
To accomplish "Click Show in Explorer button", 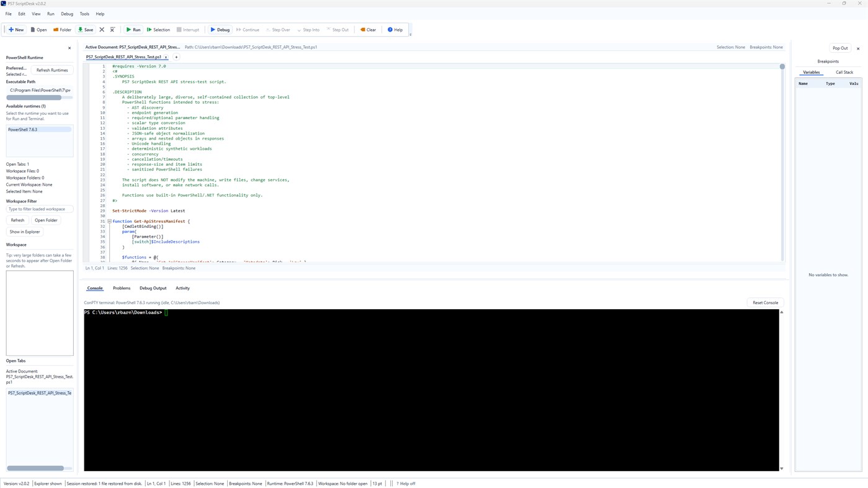I will (25, 232).
